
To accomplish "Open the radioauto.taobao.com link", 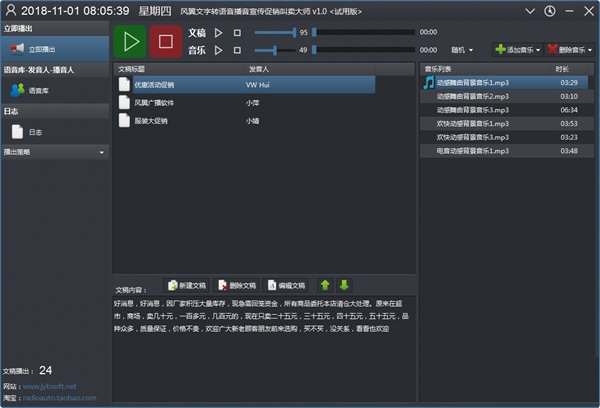I will point(62,397).
